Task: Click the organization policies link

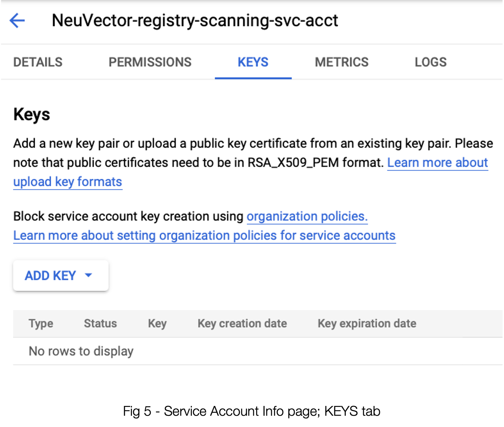Action: coord(307,216)
